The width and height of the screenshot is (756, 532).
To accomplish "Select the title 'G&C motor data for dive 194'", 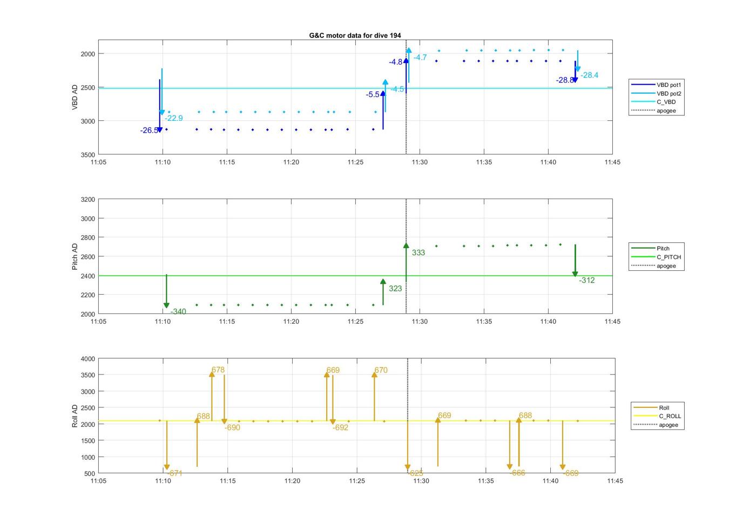I will [x=355, y=35].
